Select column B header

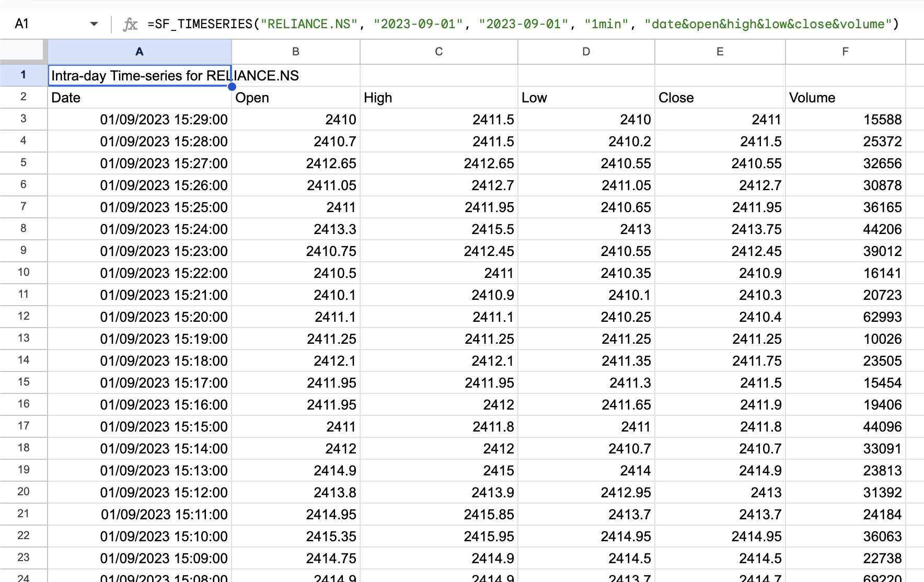click(x=295, y=51)
